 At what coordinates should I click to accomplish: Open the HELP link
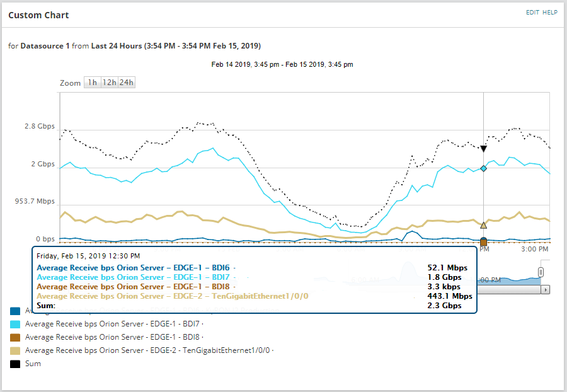click(549, 13)
